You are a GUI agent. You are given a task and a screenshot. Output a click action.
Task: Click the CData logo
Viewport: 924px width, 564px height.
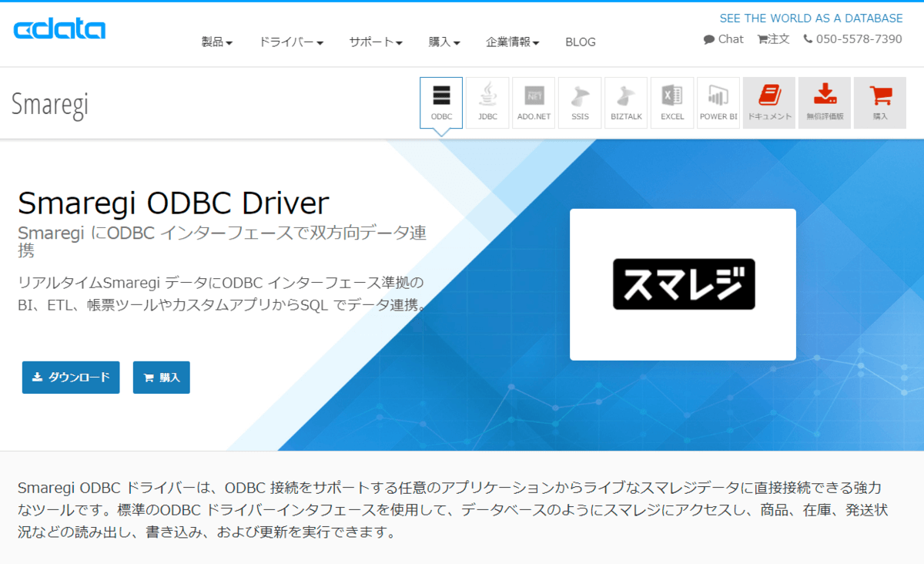59,30
